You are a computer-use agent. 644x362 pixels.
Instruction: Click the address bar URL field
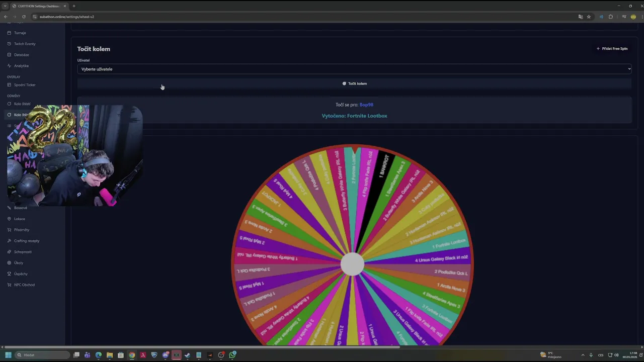point(302,17)
